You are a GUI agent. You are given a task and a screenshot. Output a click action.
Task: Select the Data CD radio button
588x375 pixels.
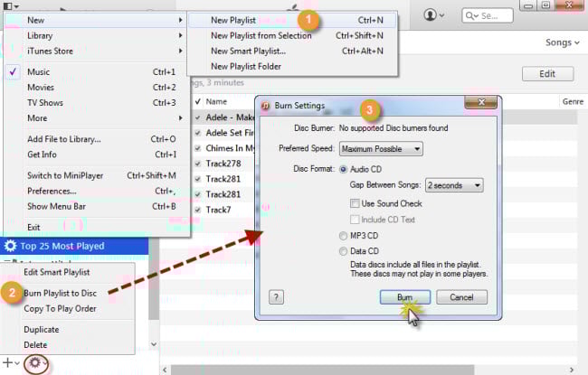point(343,251)
